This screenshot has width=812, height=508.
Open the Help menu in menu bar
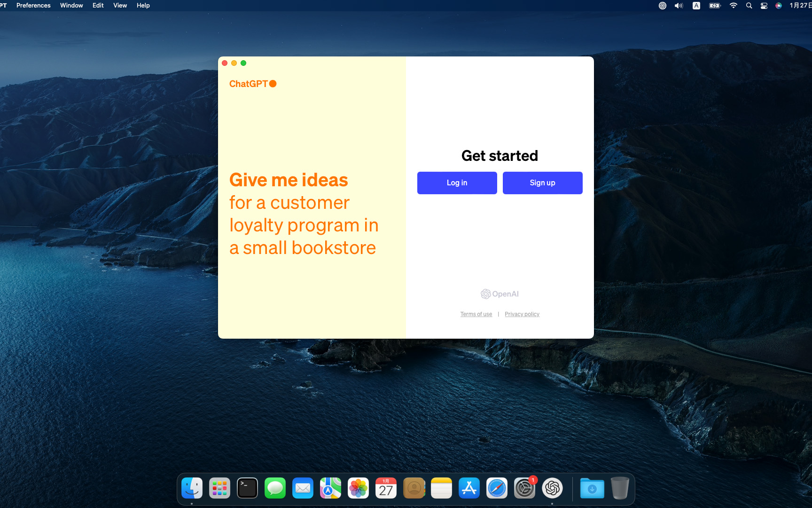(x=143, y=6)
